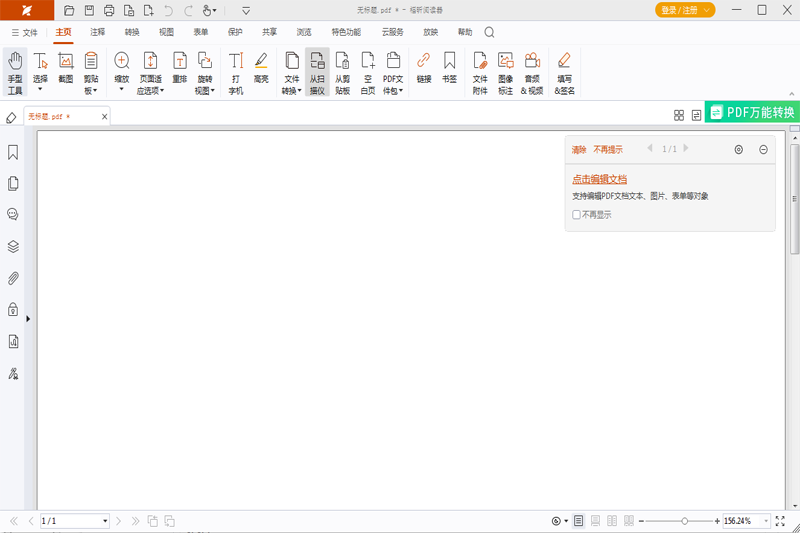Open the Attachments paperclip panel in sidebar
Image resolution: width=800 pixels, height=533 pixels.
pyautogui.click(x=13, y=278)
